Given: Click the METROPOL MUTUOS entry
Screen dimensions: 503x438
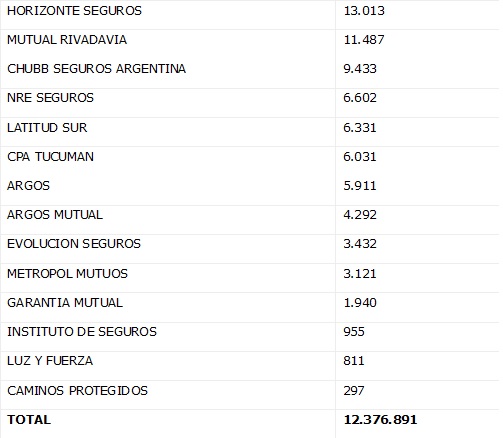Looking at the screenshot, I should pyautogui.click(x=67, y=274).
